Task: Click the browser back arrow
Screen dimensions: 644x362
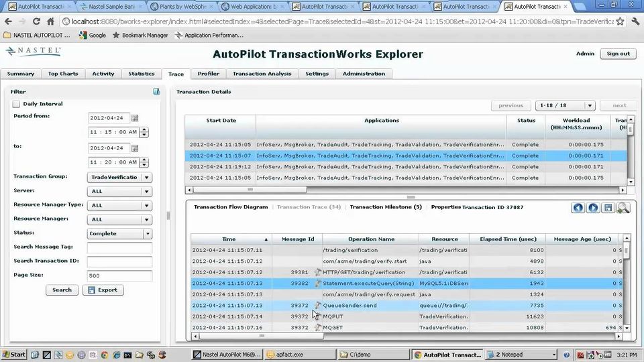Action: pos(8,21)
